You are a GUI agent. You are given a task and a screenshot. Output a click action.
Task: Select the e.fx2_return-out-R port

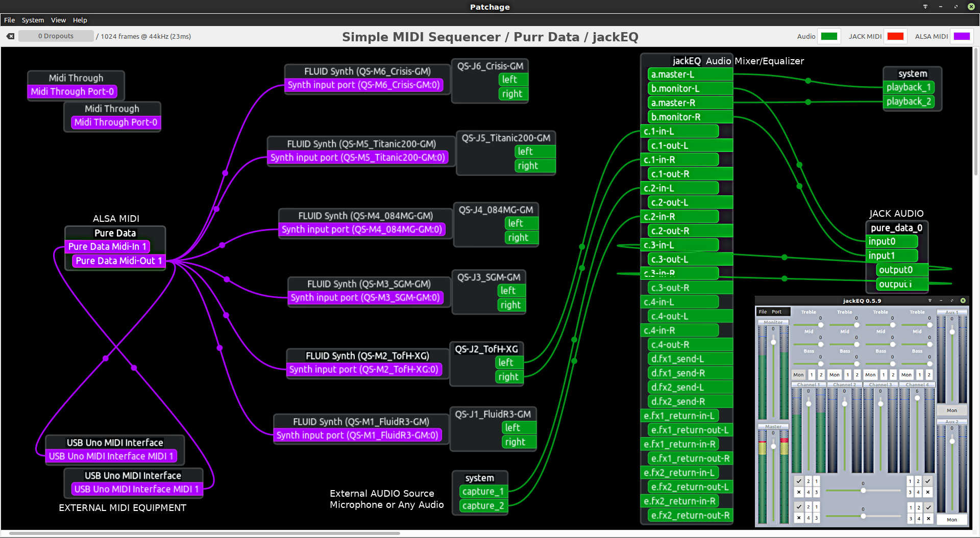[x=690, y=516]
